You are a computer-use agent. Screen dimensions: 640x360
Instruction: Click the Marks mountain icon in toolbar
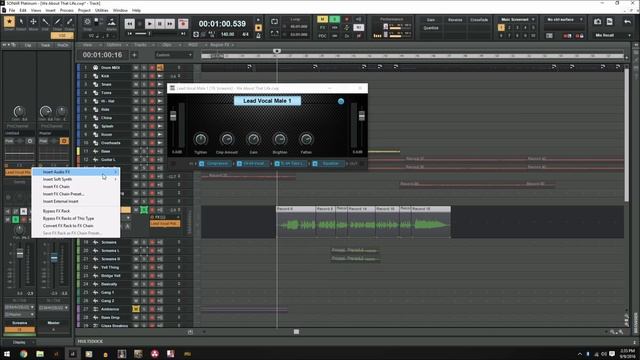pos(111,22)
